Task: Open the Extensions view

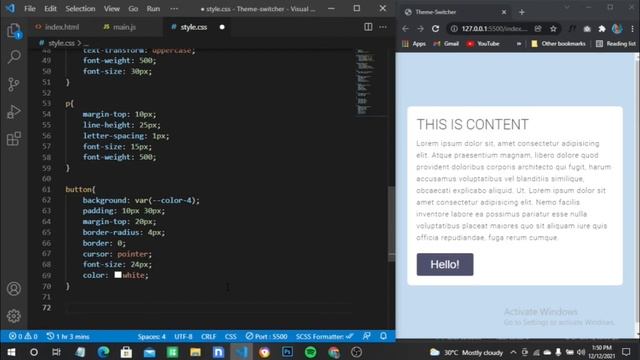Action: point(13,139)
